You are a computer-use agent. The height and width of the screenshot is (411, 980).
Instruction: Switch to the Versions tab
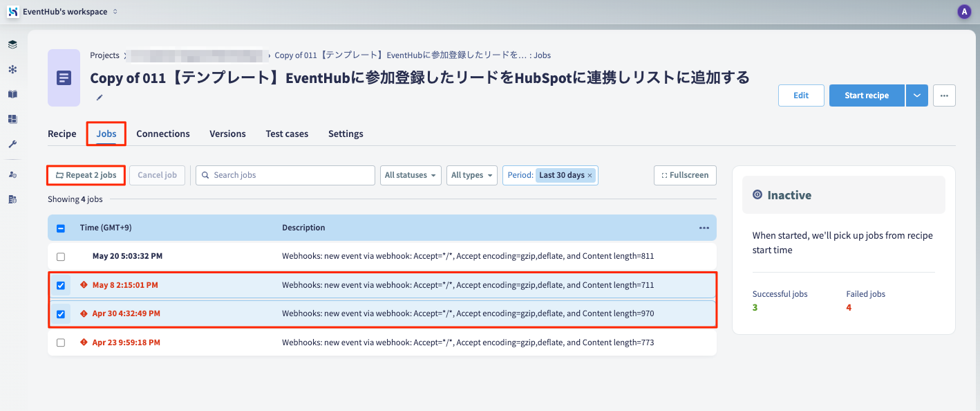click(x=227, y=134)
